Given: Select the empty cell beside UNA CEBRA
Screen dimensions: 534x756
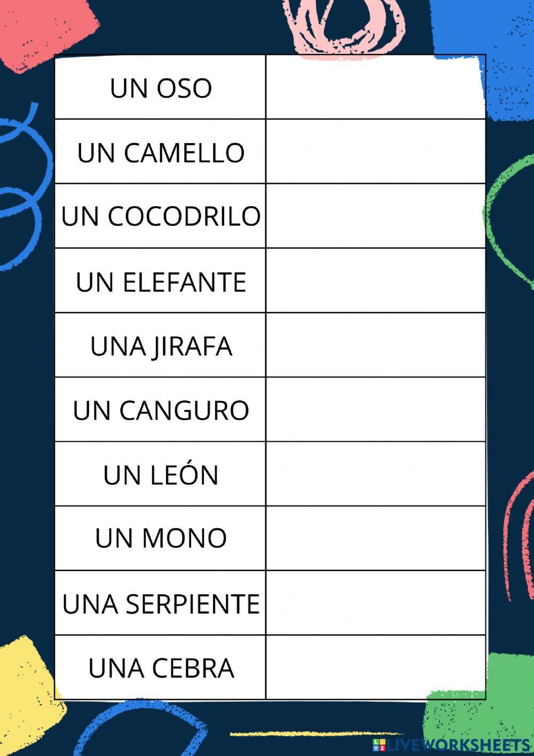Looking at the screenshot, I should pos(375,667).
